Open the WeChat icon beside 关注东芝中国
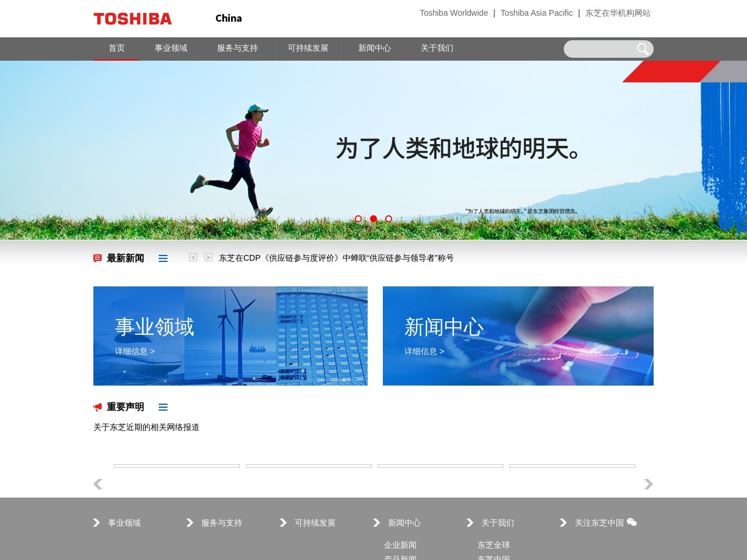The height and width of the screenshot is (560, 747). coord(631,523)
